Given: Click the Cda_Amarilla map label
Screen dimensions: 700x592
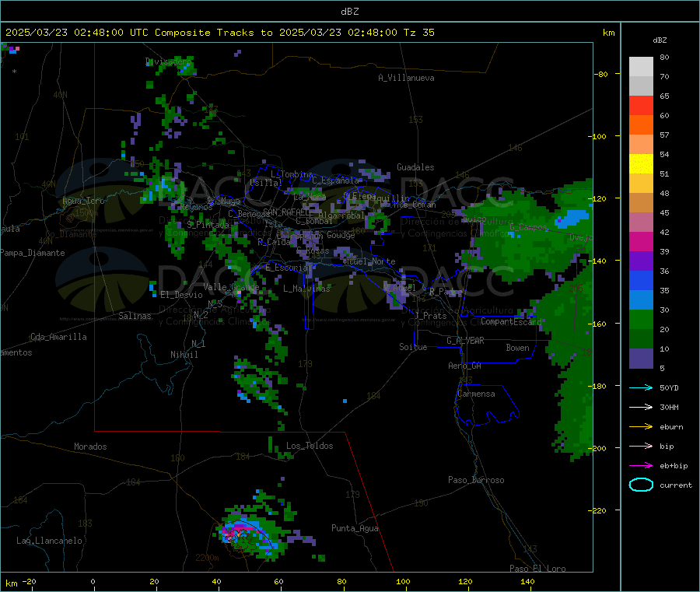Looking at the screenshot, I should coord(58,337).
